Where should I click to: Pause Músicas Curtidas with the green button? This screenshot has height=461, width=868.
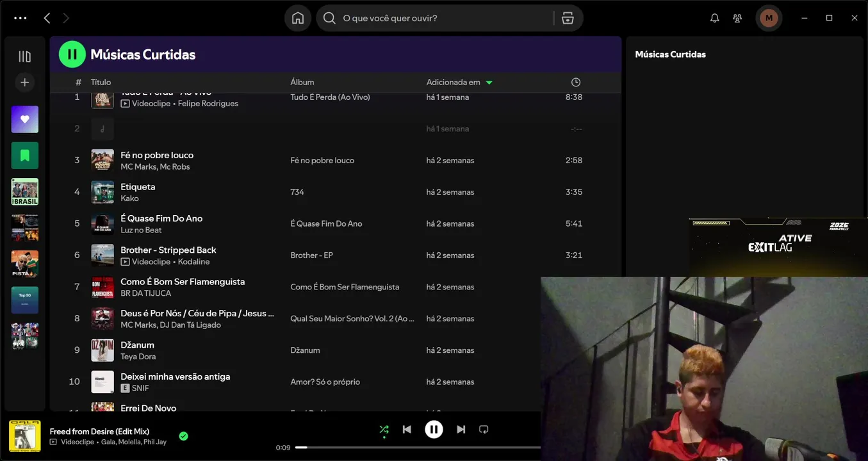72,54
